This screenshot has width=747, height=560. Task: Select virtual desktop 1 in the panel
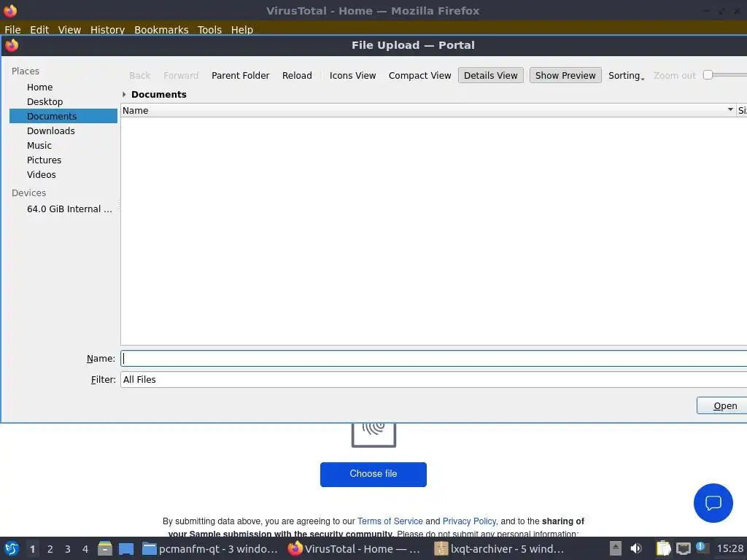click(32, 549)
